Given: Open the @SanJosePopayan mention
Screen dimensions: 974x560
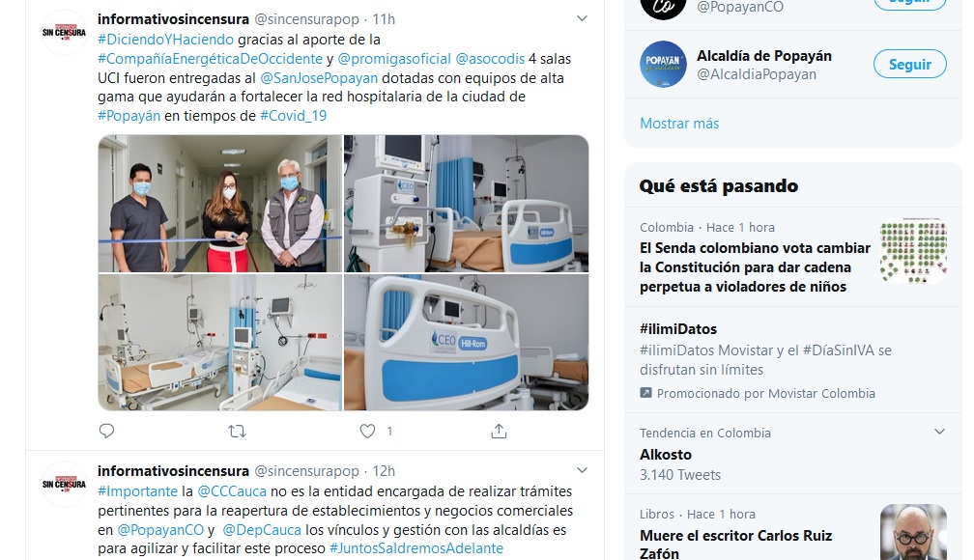Looking at the screenshot, I should (319, 78).
